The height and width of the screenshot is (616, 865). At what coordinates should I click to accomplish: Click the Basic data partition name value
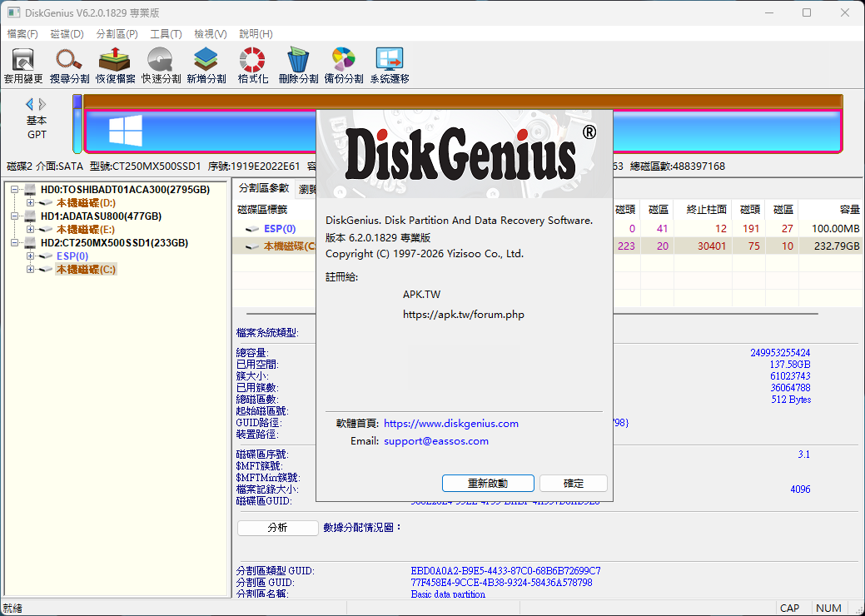pyautogui.click(x=448, y=594)
